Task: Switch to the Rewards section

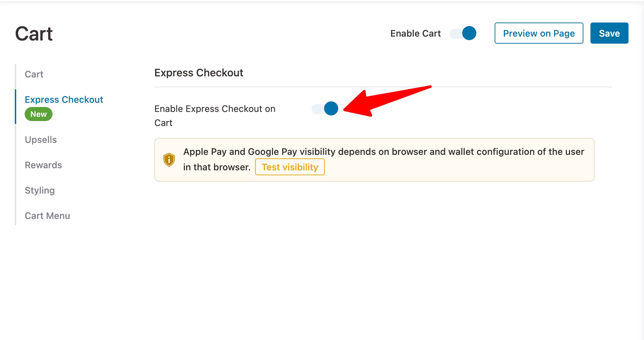Action: click(43, 165)
